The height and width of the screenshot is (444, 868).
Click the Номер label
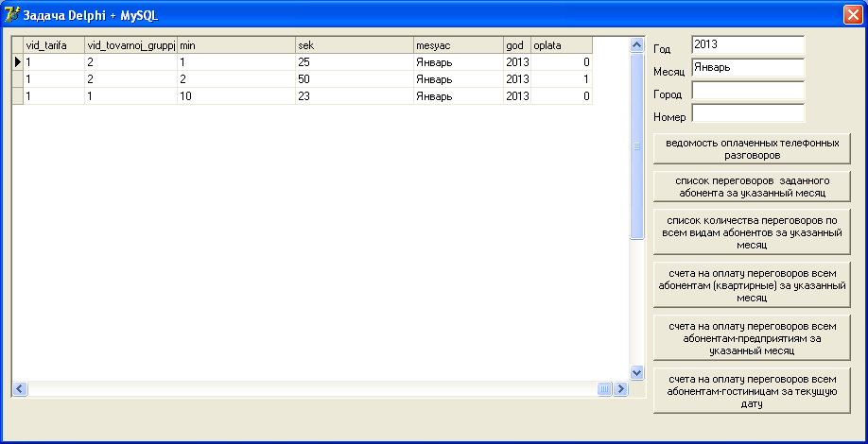click(669, 117)
